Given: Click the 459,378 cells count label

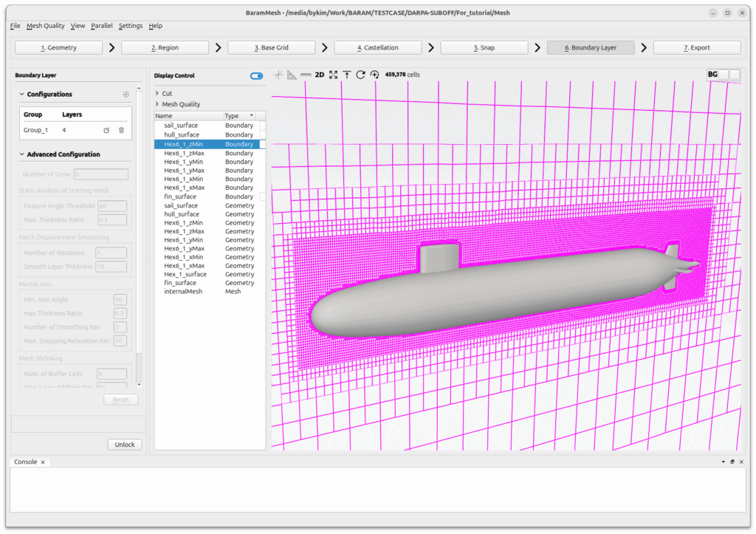Looking at the screenshot, I should tap(402, 75).
